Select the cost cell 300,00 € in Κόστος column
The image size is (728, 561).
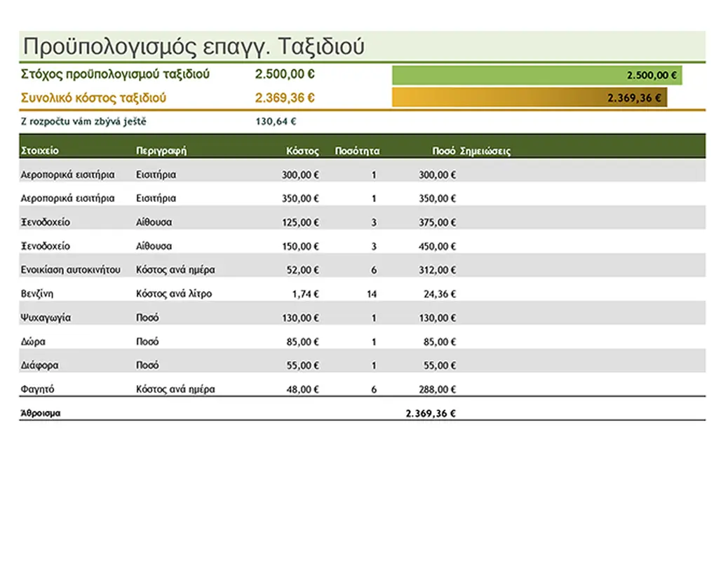pos(300,175)
